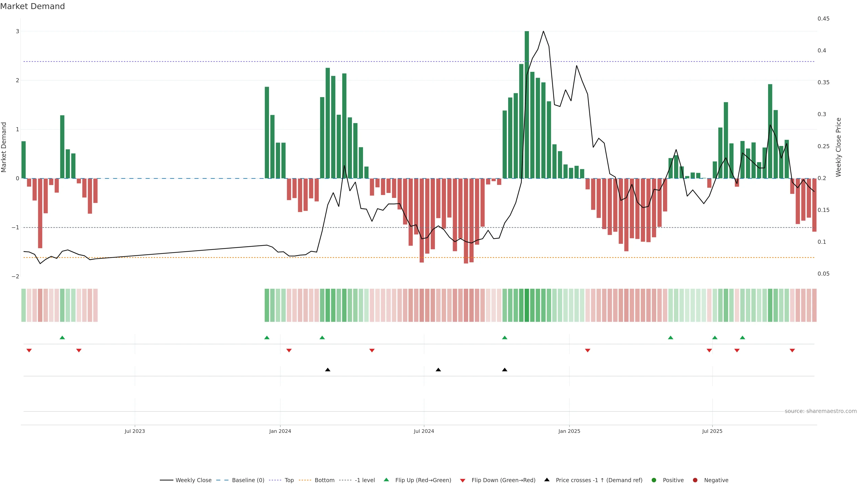The height and width of the screenshot is (488, 868).
Task: Click the red Flip Down marker just after Jan 2025
Action: (x=588, y=351)
